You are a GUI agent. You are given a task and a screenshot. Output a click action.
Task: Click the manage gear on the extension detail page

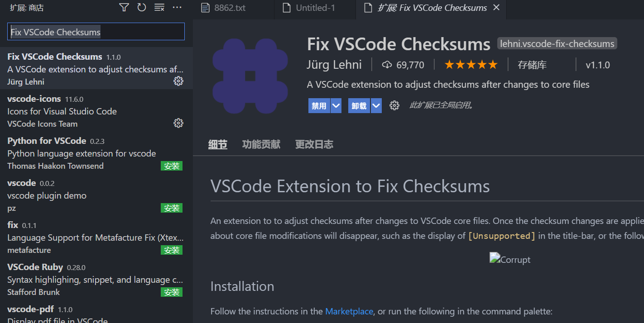tap(394, 105)
